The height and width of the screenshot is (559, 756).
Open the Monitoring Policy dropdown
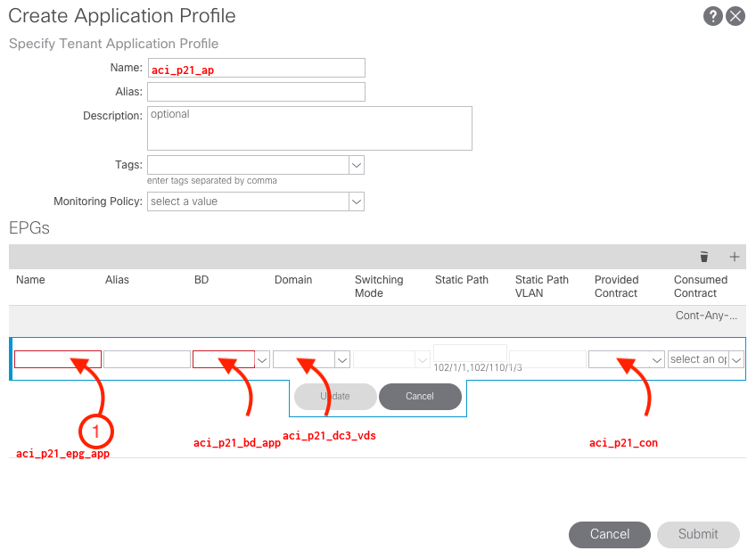(256, 201)
